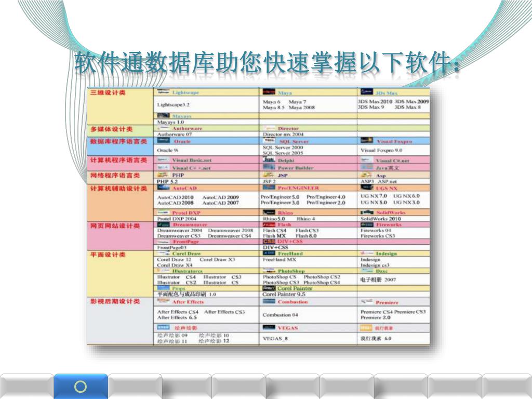Click the Oracle 9i entry
Screen dimensions: 532x399
(168, 150)
